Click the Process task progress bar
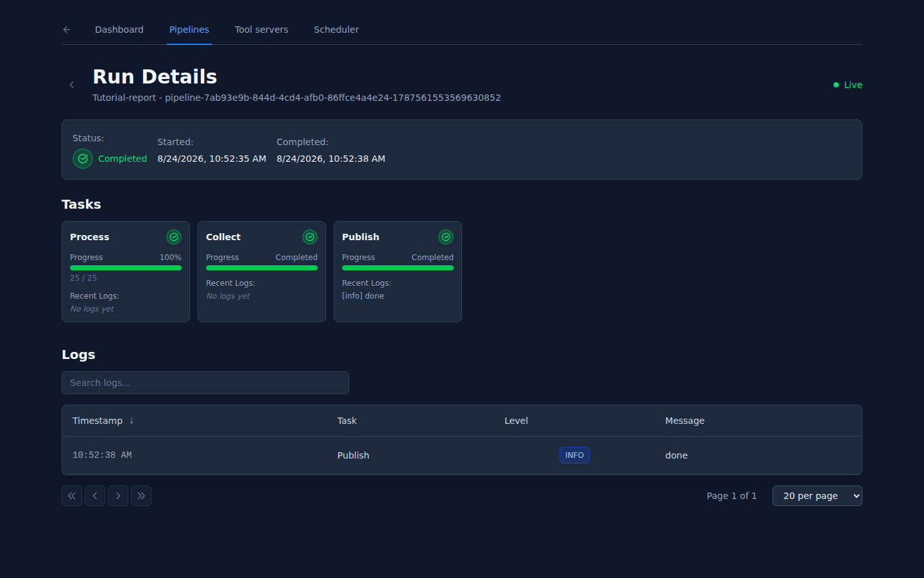 [x=126, y=268]
